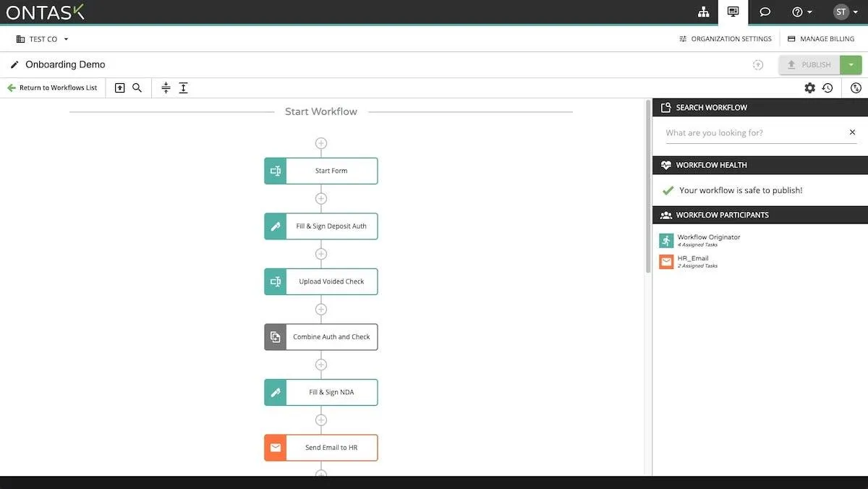Click the expand vertical spacing icon
Image resolution: width=868 pixels, height=489 pixels.
184,88
